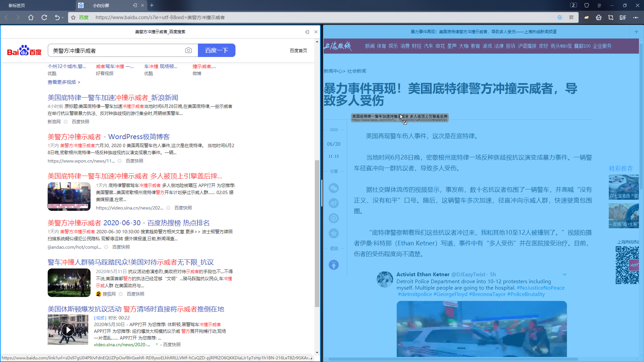This screenshot has width=644, height=362.
Task: Open the 警车冲撞人群骑马踩踏民众 result
Action: pos(130,262)
